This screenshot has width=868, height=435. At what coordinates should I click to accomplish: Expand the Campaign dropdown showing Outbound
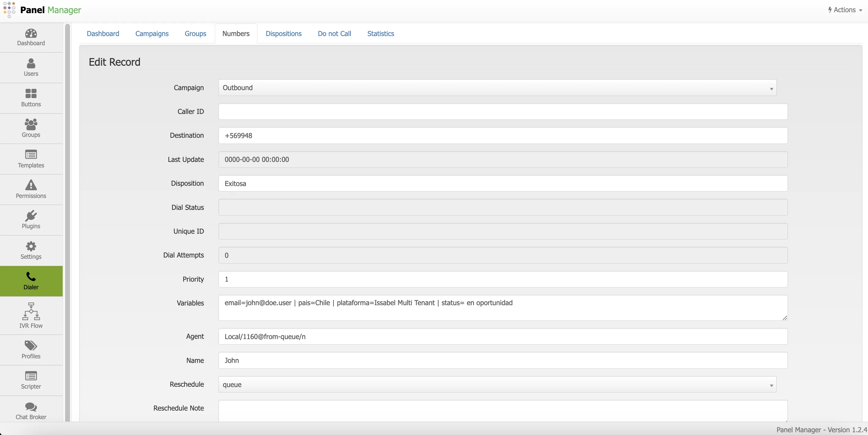point(497,88)
